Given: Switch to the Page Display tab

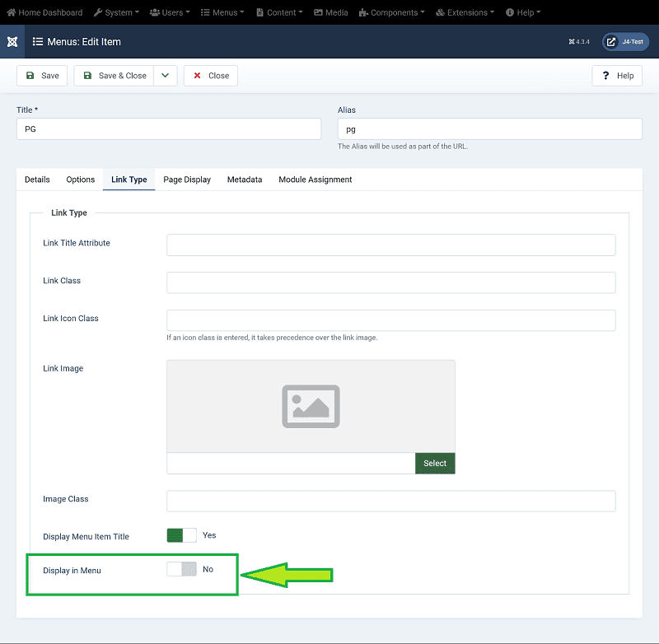Looking at the screenshot, I should 187,180.
